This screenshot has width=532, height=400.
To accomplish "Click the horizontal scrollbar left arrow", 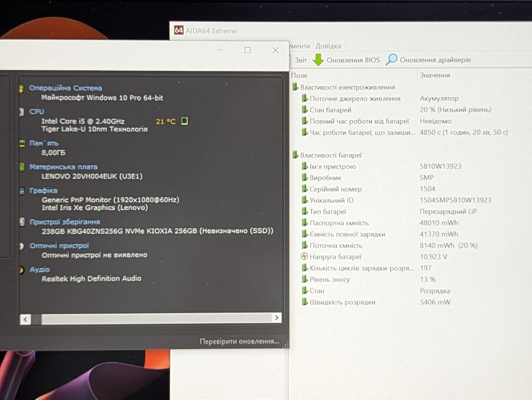I will pos(25,319).
